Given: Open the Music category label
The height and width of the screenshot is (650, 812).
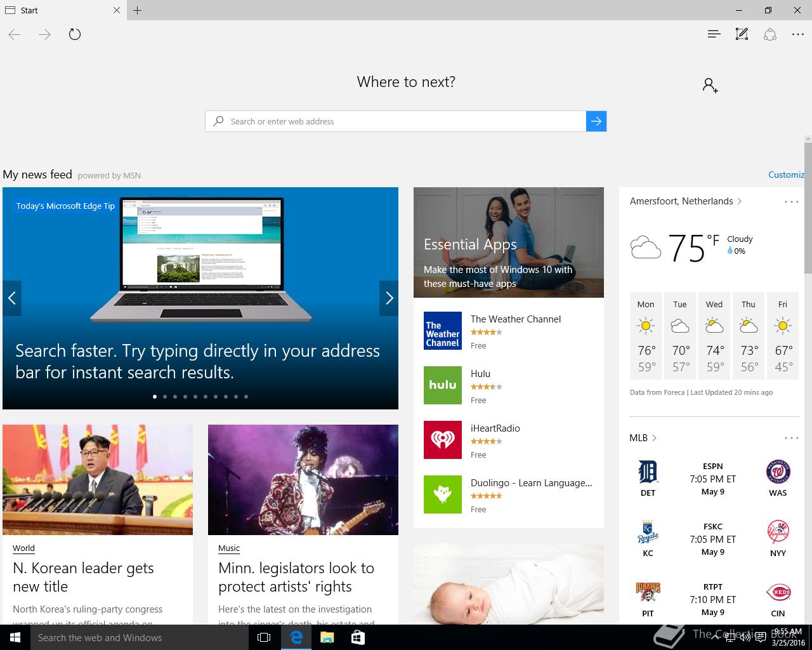Looking at the screenshot, I should click(229, 548).
